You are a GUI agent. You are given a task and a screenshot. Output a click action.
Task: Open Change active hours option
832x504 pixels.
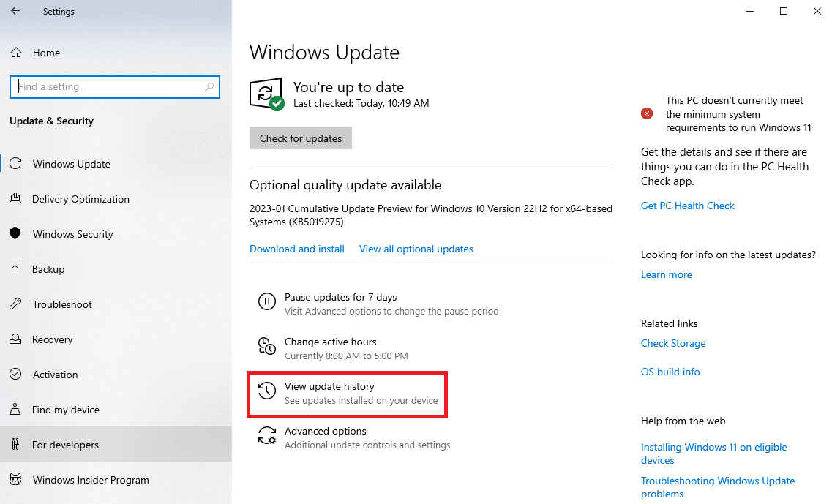coord(334,348)
